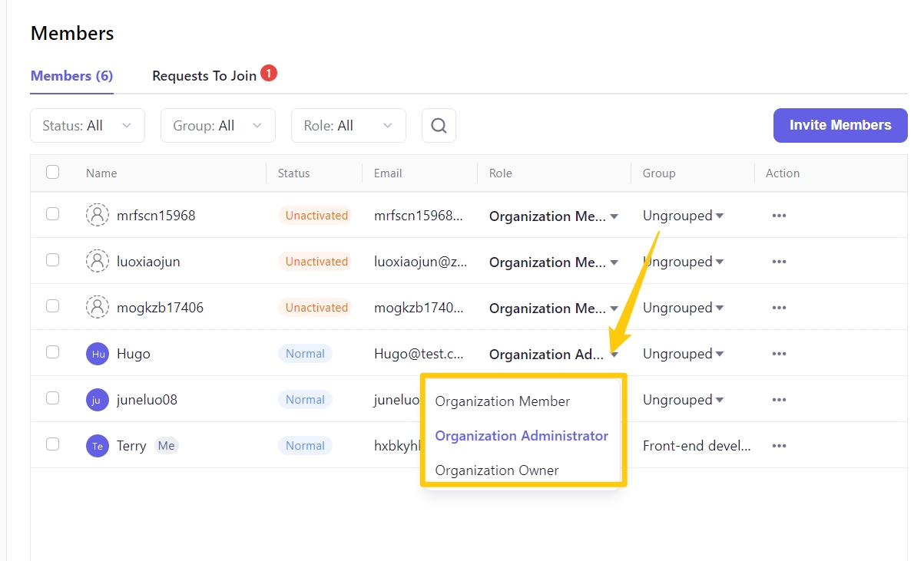Viewport: 924px width, 561px height.
Task: Check the select-all header checkbox
Action: tap(53, 172)
